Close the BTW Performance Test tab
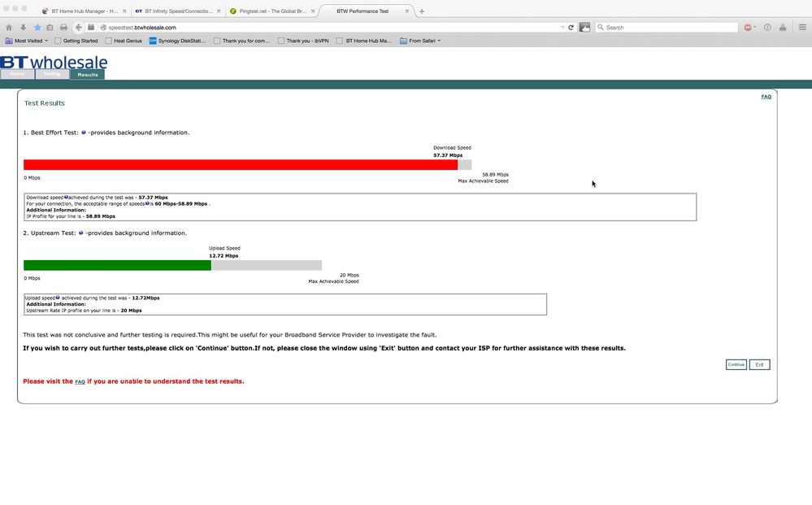The width and height of the screenshot is (812, 505). 407,11
